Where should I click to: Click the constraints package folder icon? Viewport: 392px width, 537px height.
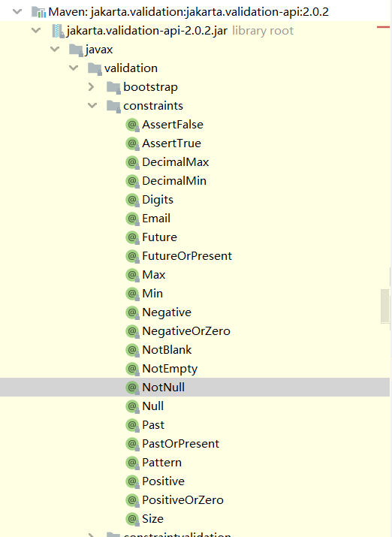pos(113,106)
